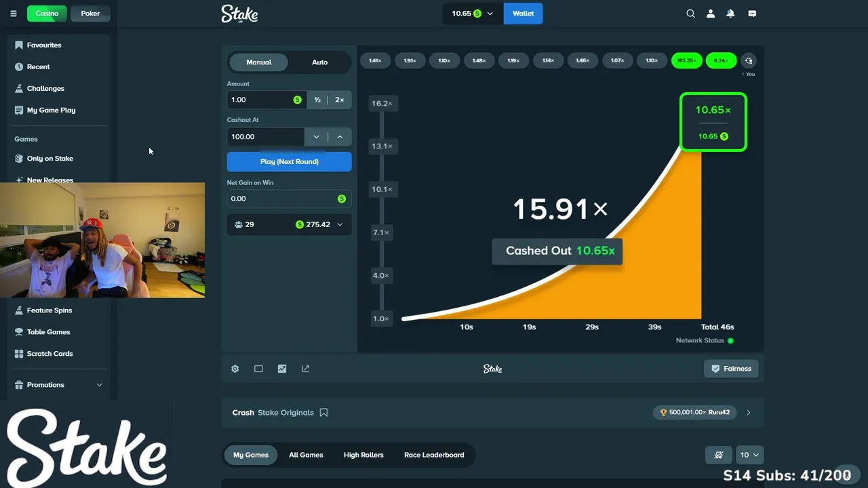The height and width of the screenshot is (488, 868).
Task: Open the Wallet
Action: pos(523,14)
